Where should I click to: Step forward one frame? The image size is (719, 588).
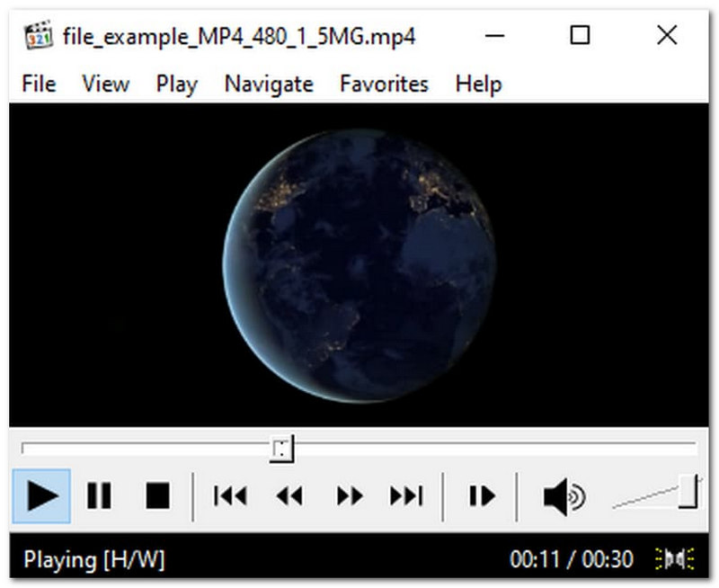481,496
